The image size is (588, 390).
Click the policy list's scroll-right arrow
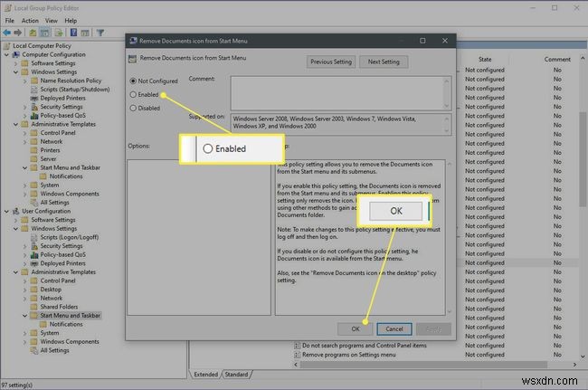pyautogui.click(x=574, y=365)
